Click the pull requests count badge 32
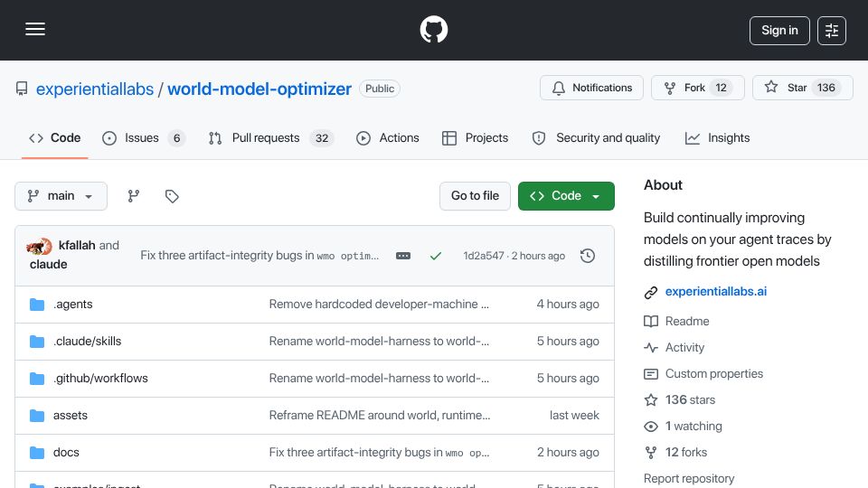Viewport: 868px width, 488px height. click(x=322, y=138)
